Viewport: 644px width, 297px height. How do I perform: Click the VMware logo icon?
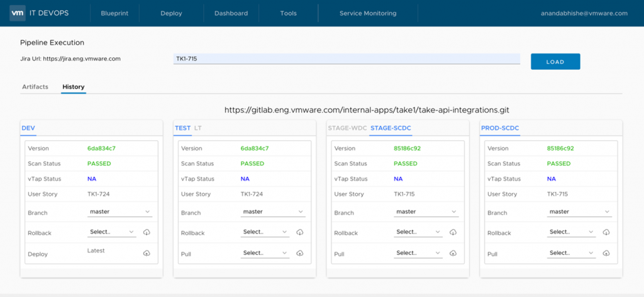(x=18, y=13)
